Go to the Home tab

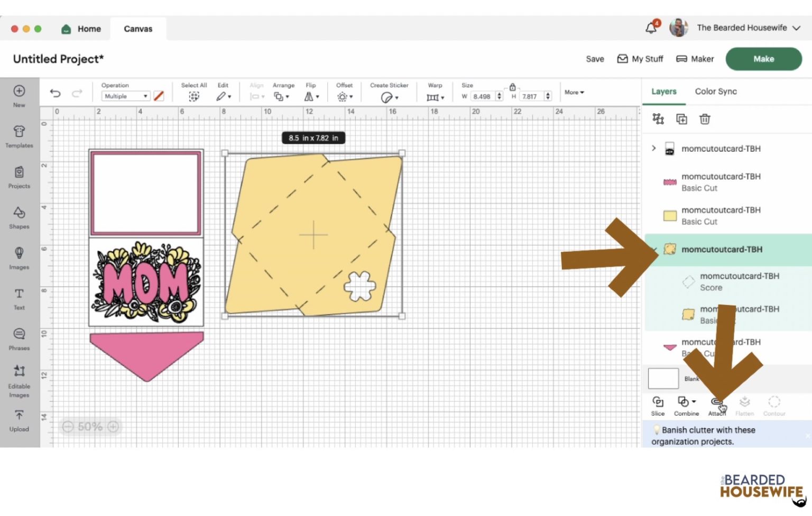(81, 29)
